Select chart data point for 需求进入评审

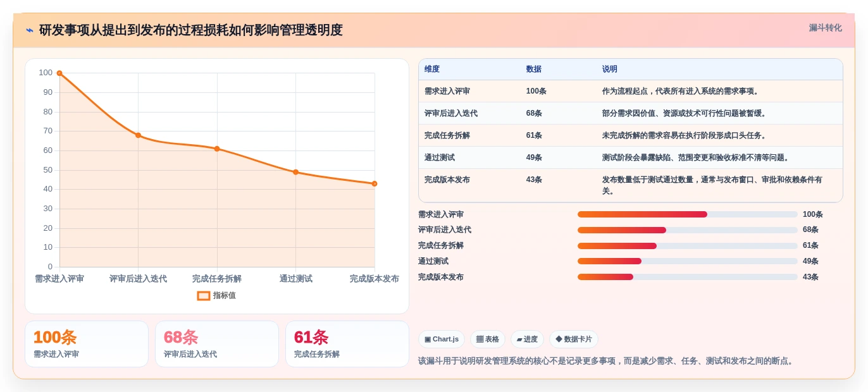point(59,73)
